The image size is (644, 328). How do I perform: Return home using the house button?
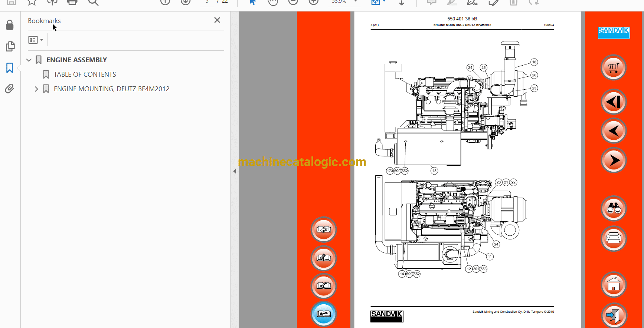[613, 285]
